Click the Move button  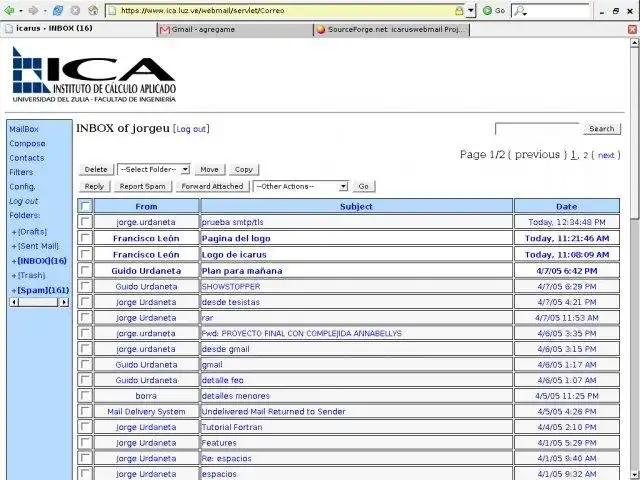click(x=209, y=169)
